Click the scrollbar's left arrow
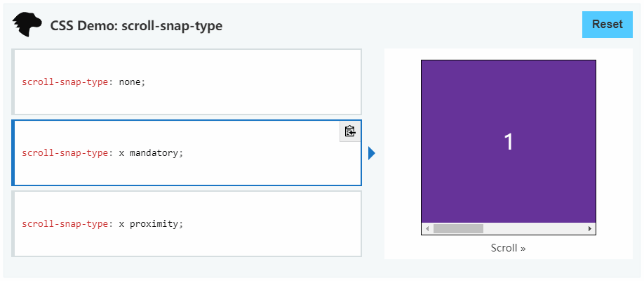This screenshot has width=644, height=281. pos(427,229)
